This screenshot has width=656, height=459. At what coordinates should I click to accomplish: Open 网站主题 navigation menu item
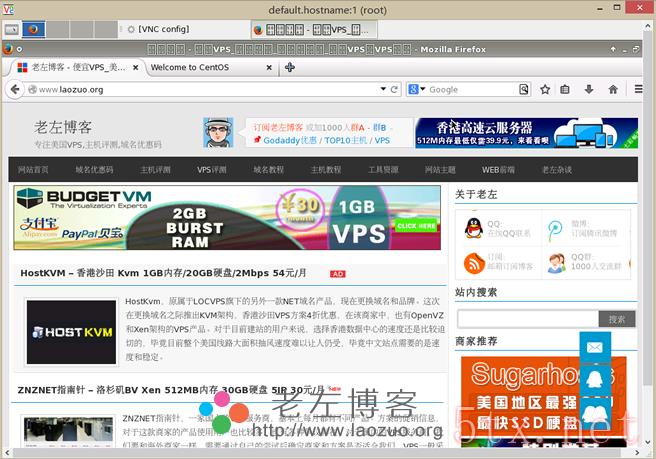[x=440, y=169]
